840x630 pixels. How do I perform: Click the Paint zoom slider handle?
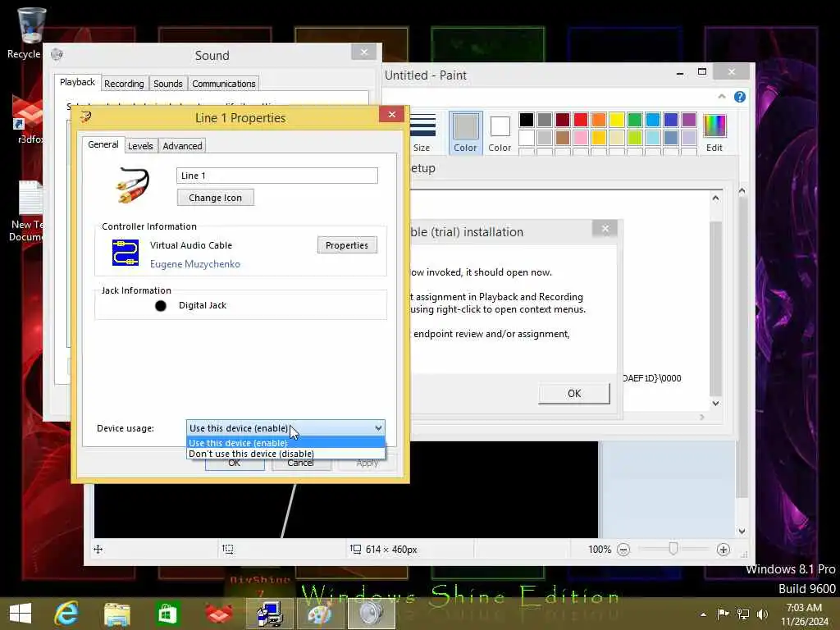point(673,549)
